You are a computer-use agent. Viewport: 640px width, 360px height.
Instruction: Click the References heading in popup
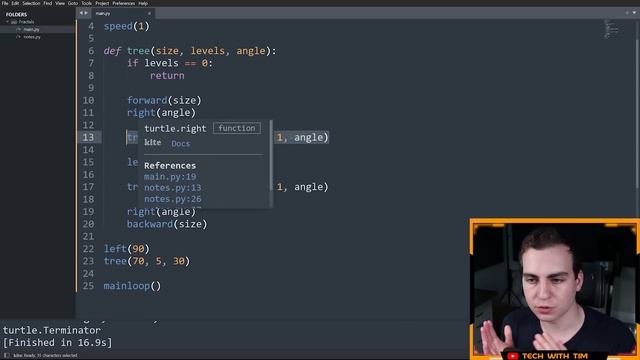click(170, 166)
